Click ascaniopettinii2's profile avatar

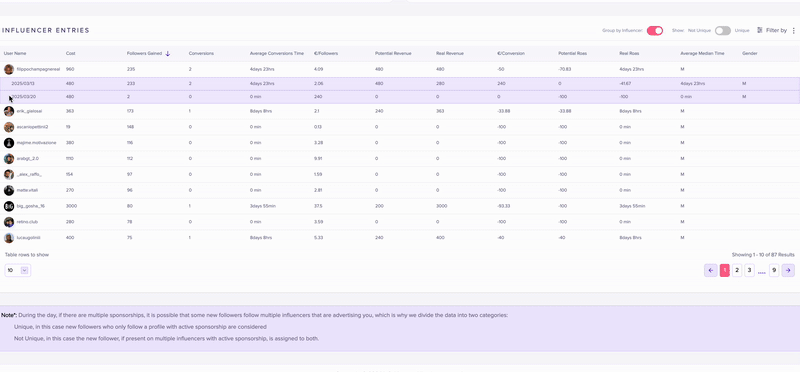pos(9,127)
